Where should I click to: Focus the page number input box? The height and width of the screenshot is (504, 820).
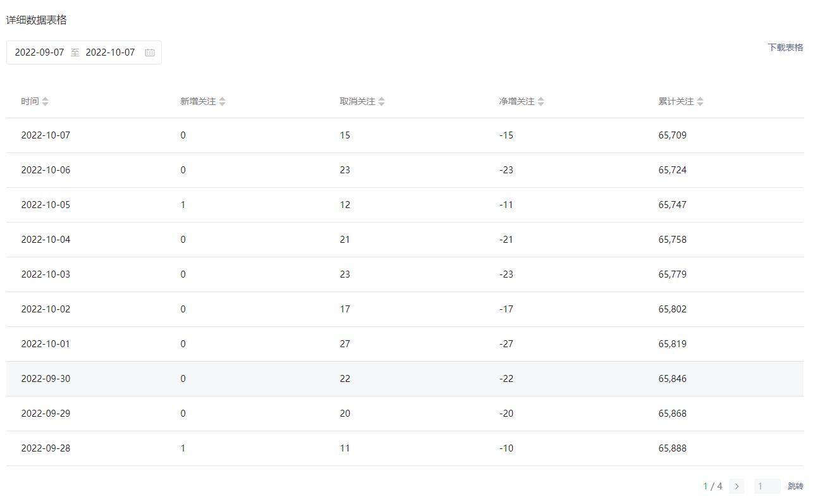point(767,486)
